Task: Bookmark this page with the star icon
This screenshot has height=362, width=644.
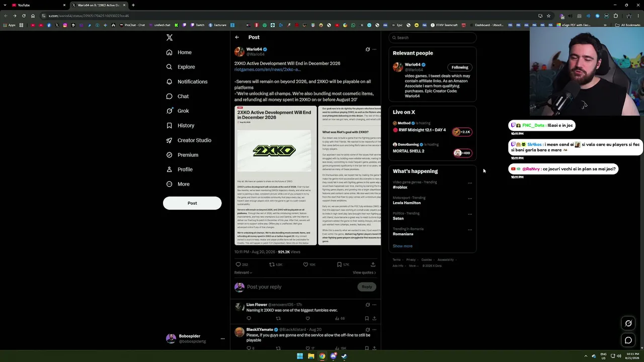Action: [549, 16]
